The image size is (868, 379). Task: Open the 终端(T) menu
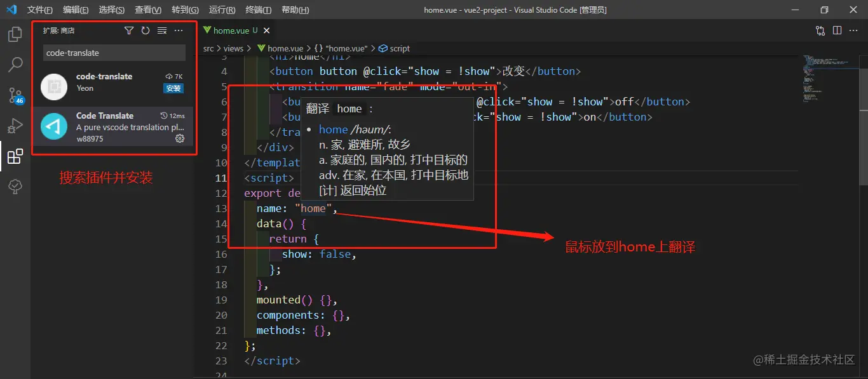259,10
